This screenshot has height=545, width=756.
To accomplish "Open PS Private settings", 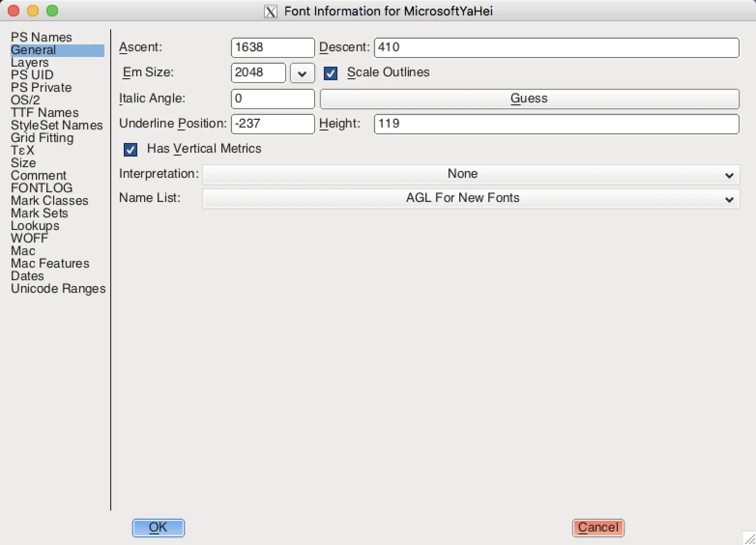I will [41, 87].
